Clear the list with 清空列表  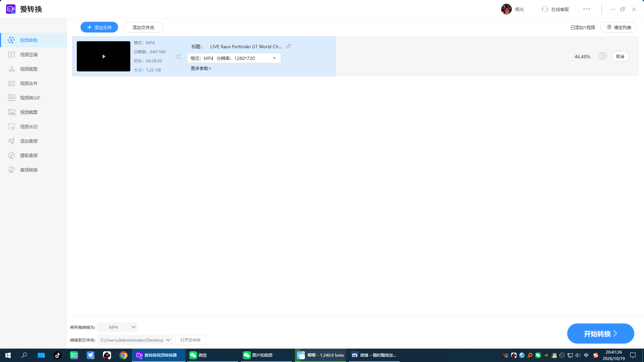(619, 27)
